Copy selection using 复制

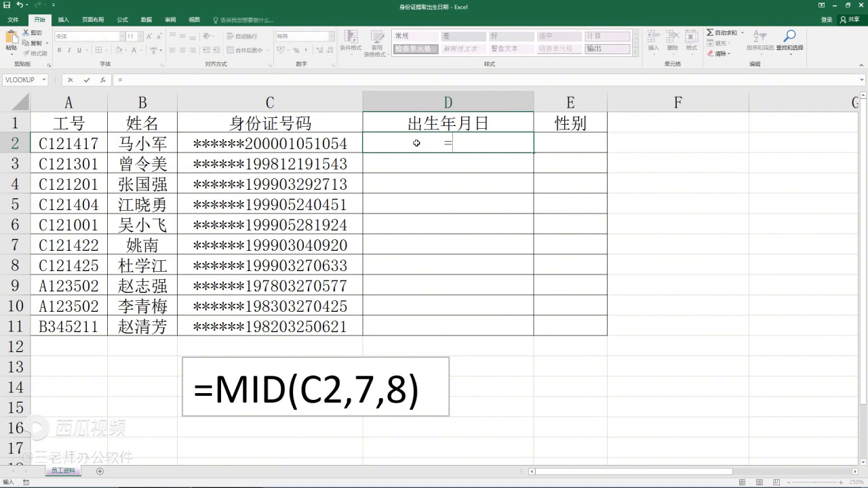click(x=32, y=43)
